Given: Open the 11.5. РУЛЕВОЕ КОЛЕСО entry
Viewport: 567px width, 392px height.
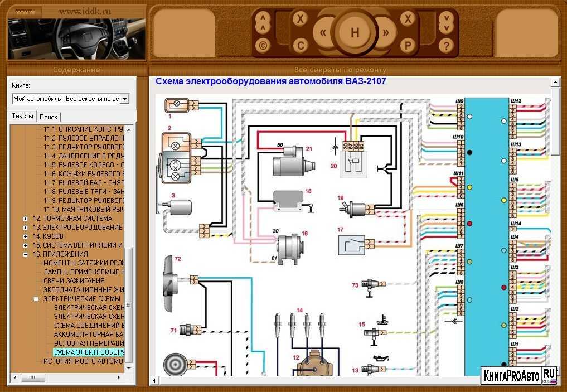Looking at the screenshot, I should [x=83, y=165].
